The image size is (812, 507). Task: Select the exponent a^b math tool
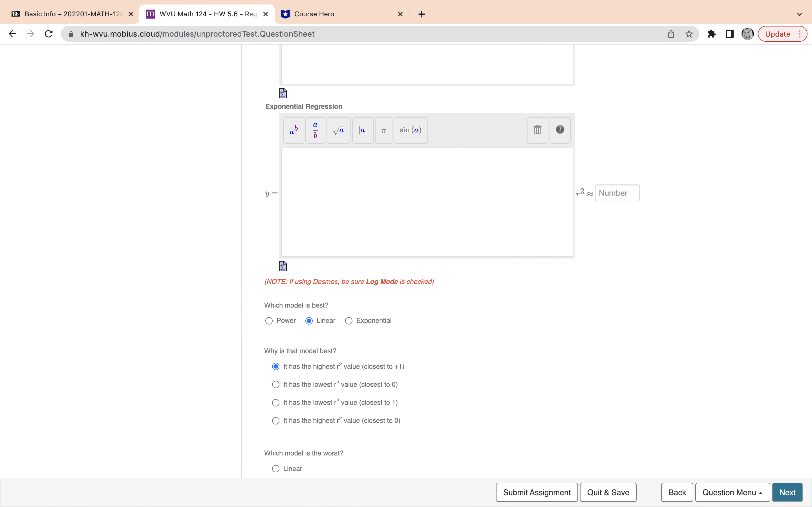click(x=293, y=130)
